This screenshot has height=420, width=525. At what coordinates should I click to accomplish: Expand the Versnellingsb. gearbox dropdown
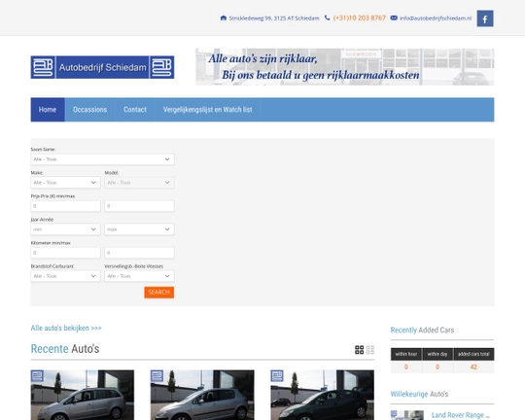[x=139, y=276]
